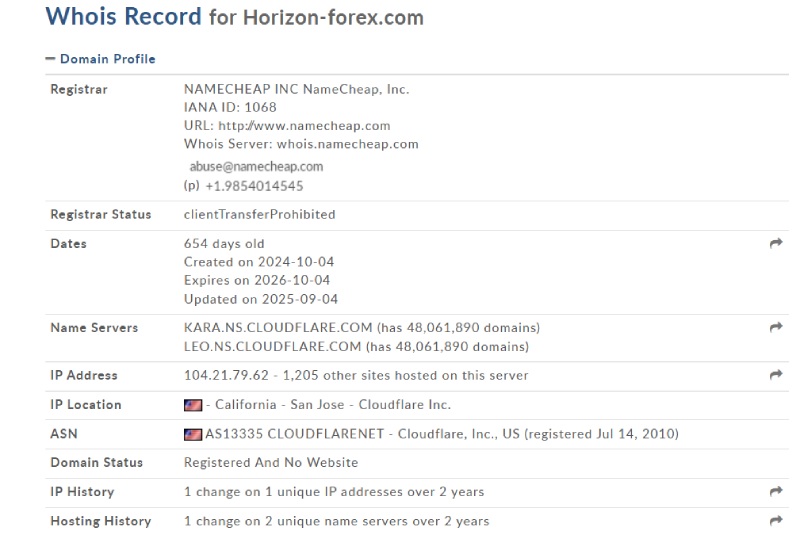This screenshot has height=535, width=800.
Task: Click the clientTransferProhibited status value
Action: 260,215
